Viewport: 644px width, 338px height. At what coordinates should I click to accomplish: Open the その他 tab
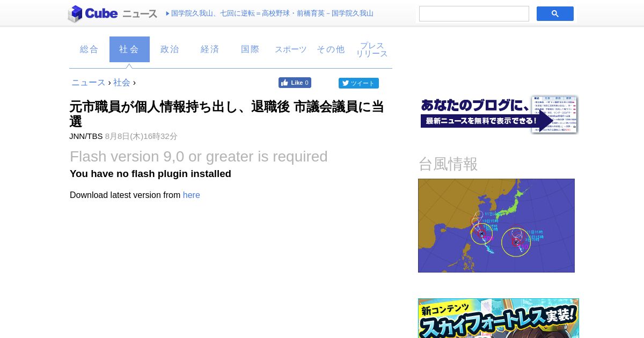click(x=331, y=49)
